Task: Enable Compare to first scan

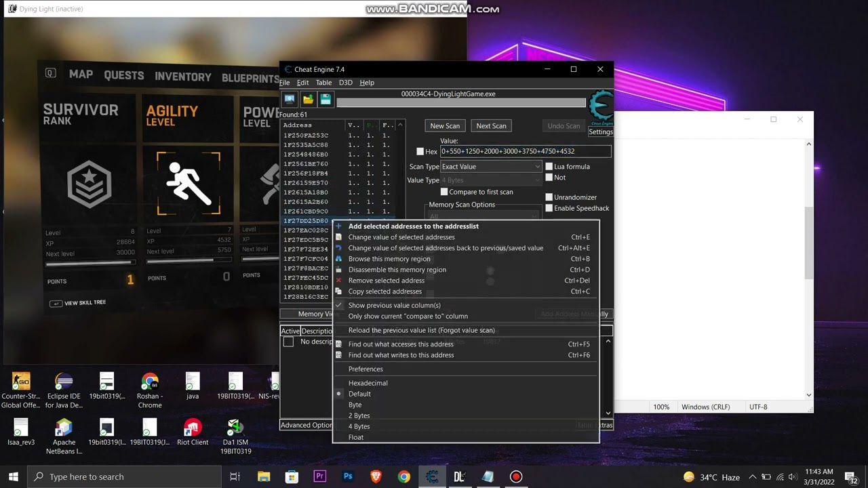Action: coord(444,192)
